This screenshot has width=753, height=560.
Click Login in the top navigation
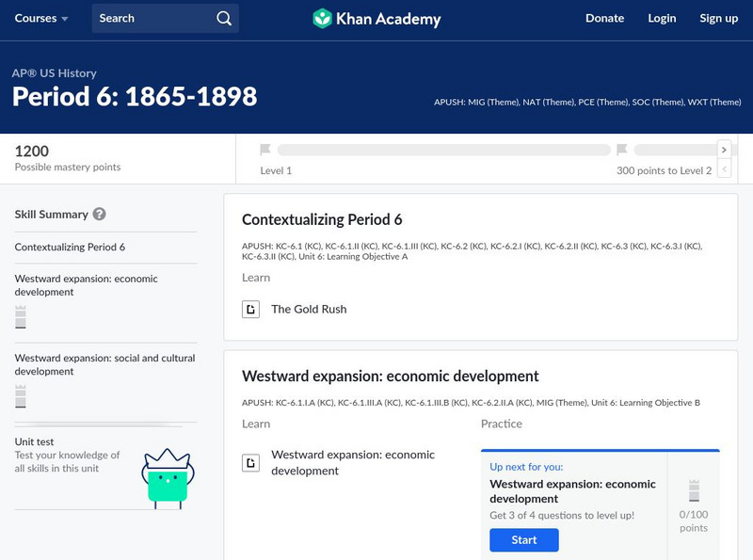[x=662, y=18]
